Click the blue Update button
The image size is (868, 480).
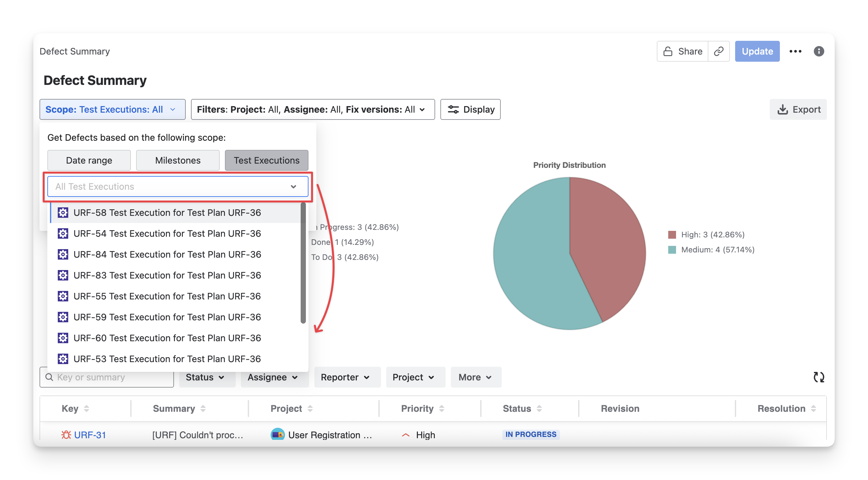757,51
